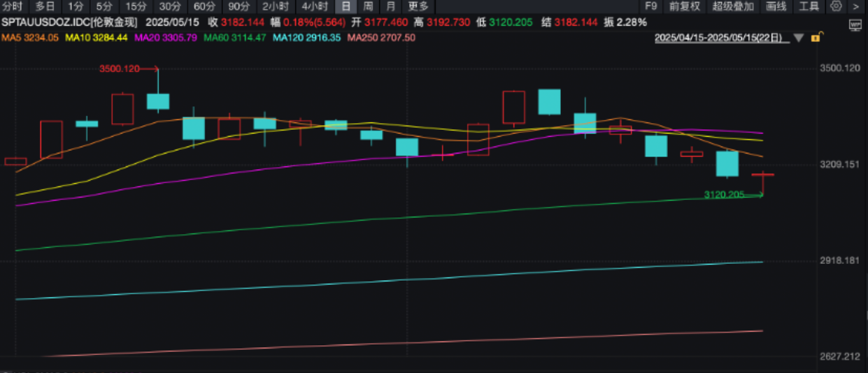The width and height of the screenshot is (868, 373).
Task: Click the MA5 3234.05 indicator label
Action: click(x=29, y=37)
